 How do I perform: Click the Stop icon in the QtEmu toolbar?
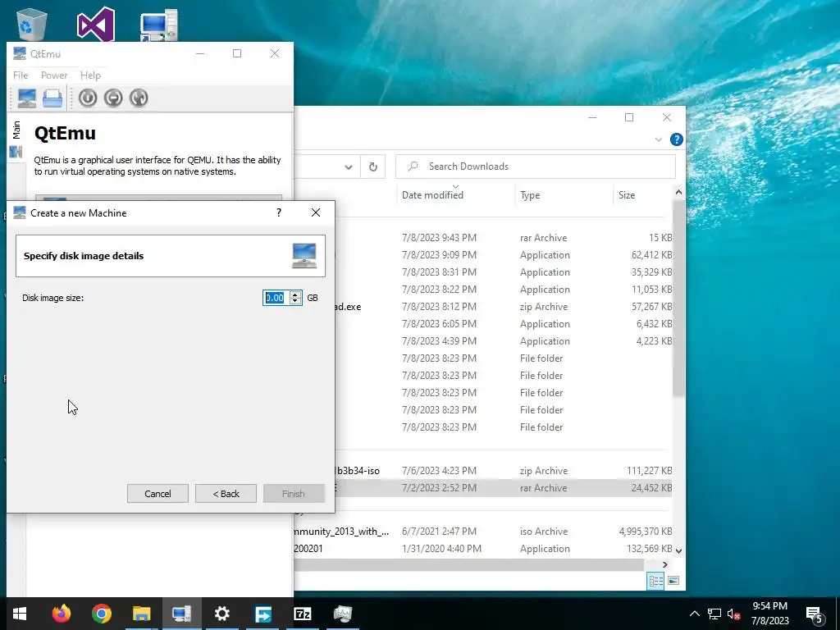[113, 98]
